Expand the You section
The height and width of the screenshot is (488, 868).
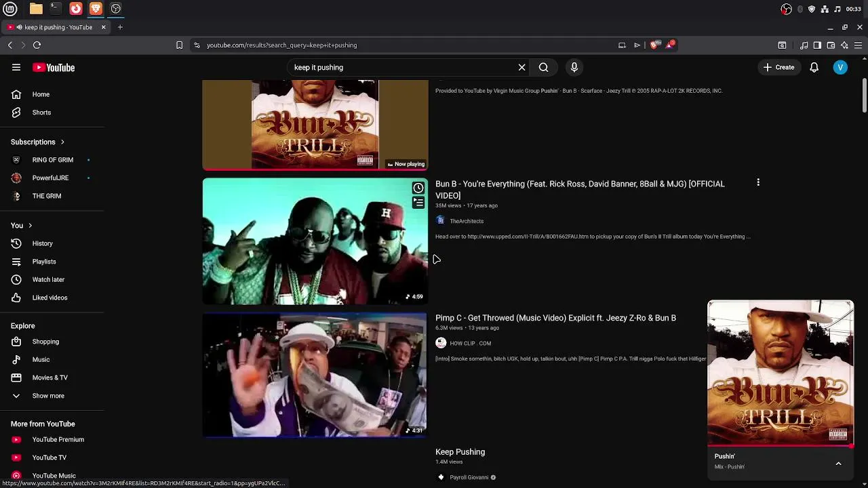point(22,225)
